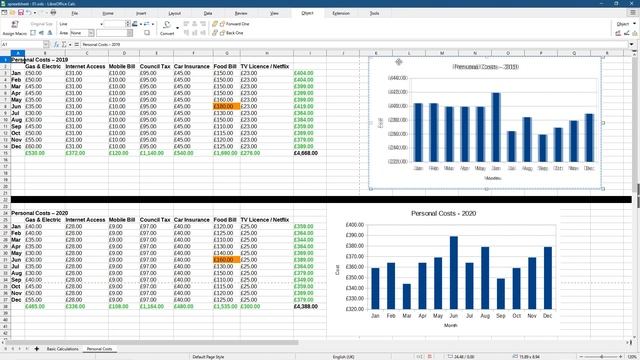This screenshot has width=640, height=360.
Task: Open the Home tab
Action: coord(108,13)
